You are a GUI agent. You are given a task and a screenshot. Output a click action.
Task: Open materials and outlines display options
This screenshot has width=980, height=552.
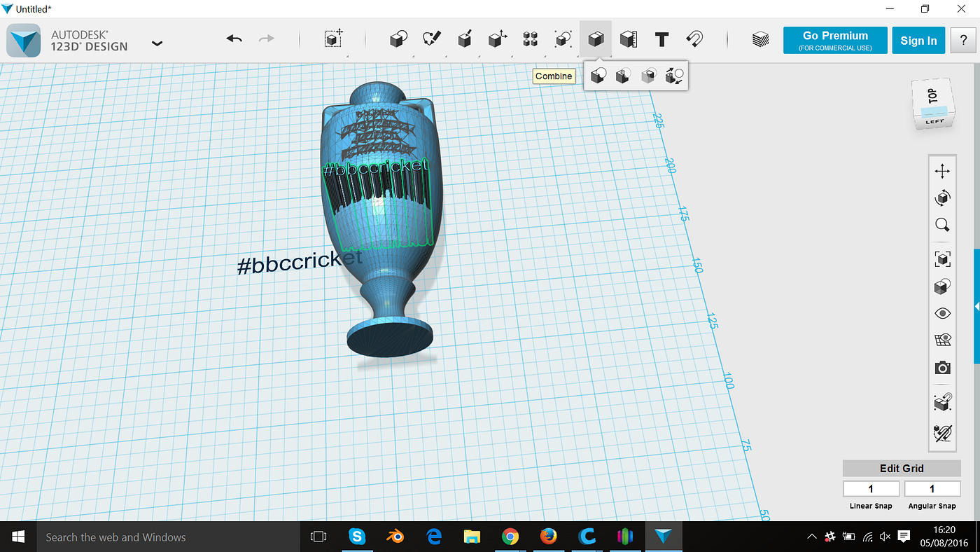[x=942, y=287]
